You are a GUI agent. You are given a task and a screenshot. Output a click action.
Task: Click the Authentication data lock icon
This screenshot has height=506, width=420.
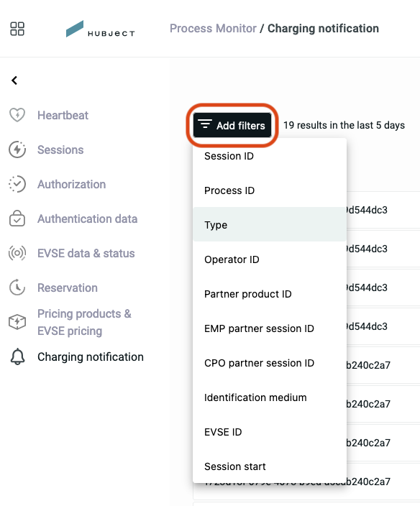click(17, 218)
